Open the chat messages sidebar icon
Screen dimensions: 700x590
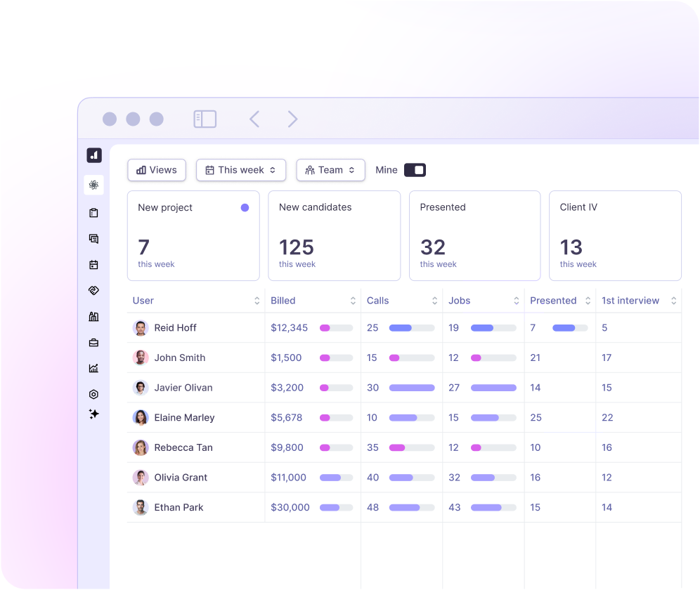pyautogui.click(x=93, y=239)
